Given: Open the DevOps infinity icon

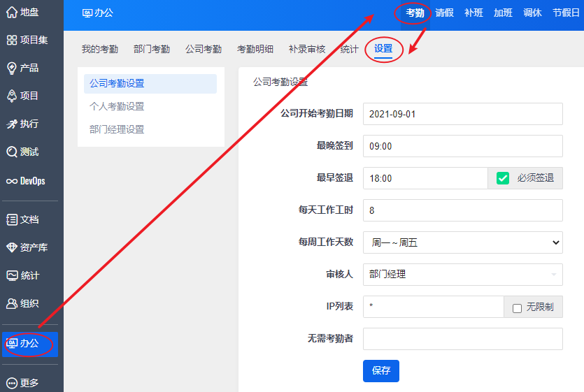Looking at the screenshot, I should point(12,181).
